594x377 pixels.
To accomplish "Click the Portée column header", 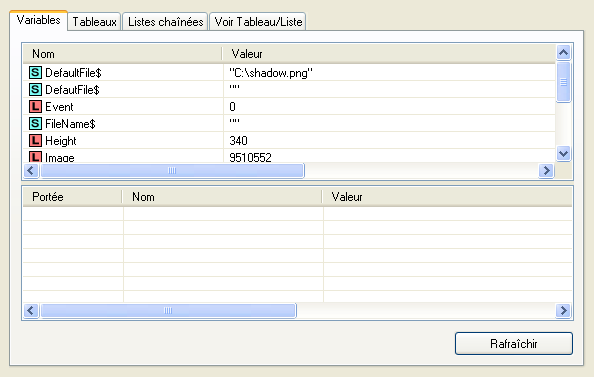I will coord(72,197).
